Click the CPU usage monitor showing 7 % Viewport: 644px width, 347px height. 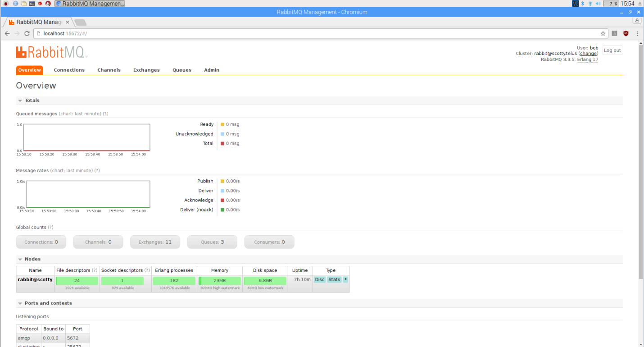tap(611, 4)
